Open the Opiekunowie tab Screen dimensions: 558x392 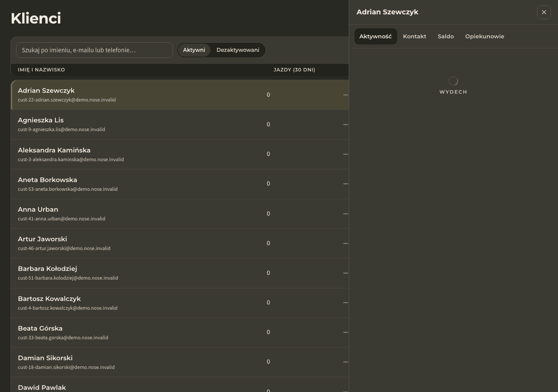click(x=484, y=37)
